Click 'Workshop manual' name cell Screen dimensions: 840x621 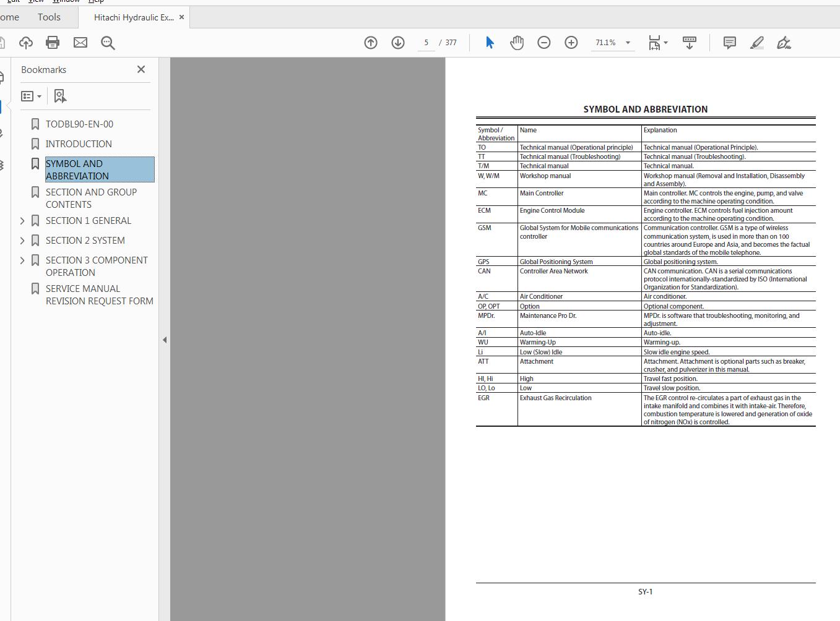tap(579, 179)
